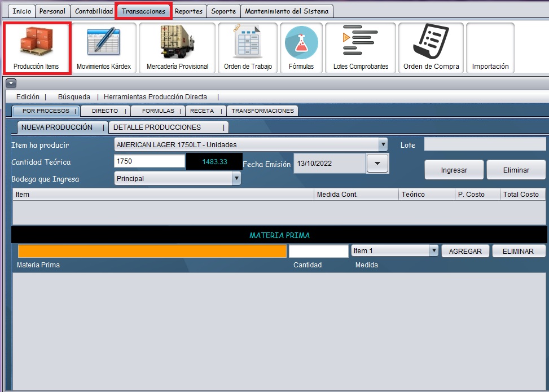The image size is (549, 392).
Task: Expand the Item ha producir dropdown
Action: click(x=383, y=144)
